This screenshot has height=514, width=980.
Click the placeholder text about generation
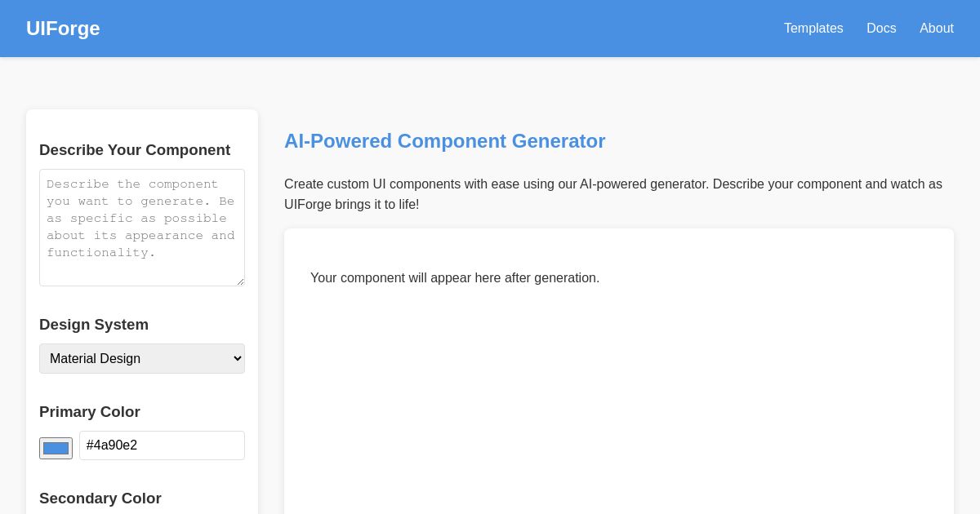(x=455, y=278)
